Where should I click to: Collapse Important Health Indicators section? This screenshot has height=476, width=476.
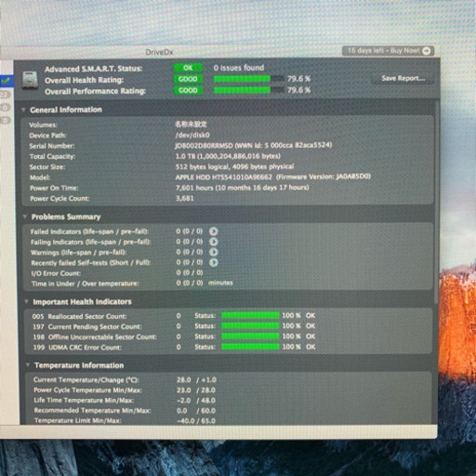pyautogui.click(x=26, y=301)
